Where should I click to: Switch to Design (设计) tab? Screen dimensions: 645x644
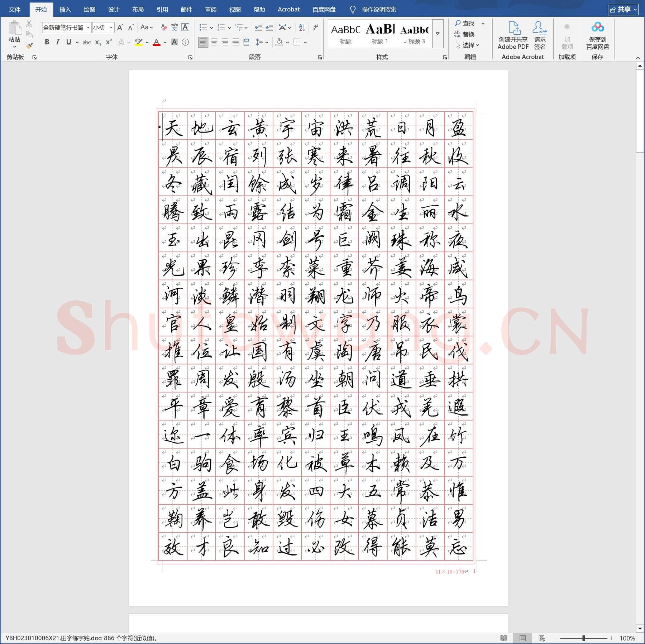(x=114, y=9)
